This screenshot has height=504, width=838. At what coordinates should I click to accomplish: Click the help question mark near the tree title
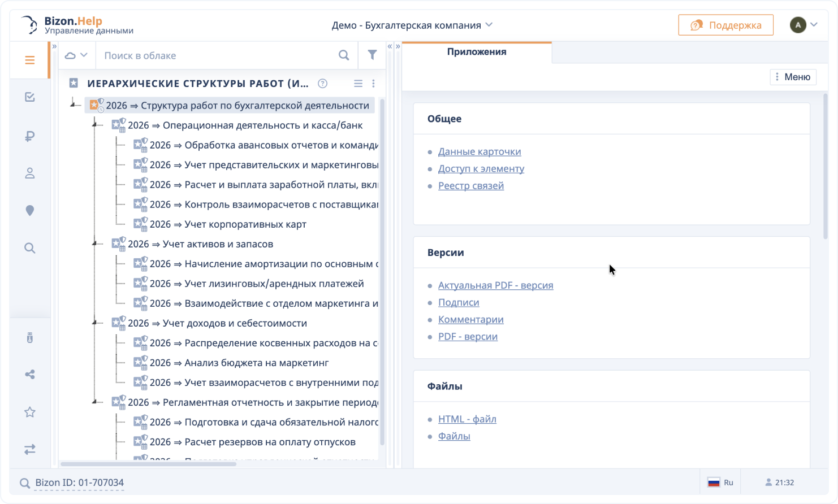[322, 83]
